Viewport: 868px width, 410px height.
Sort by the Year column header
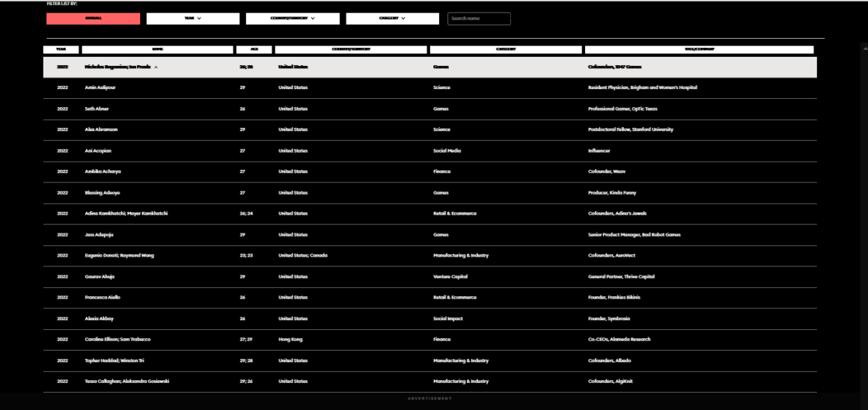pos(61,49)
